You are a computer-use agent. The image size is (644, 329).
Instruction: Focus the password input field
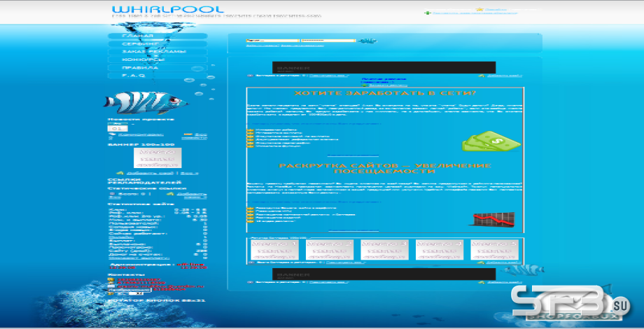pos(328,41)
